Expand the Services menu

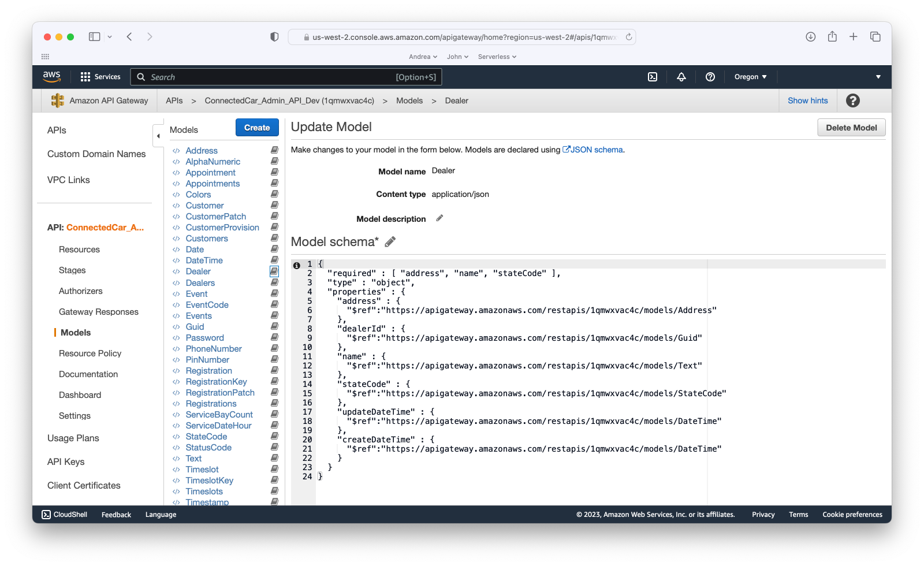tap(100, 77)
